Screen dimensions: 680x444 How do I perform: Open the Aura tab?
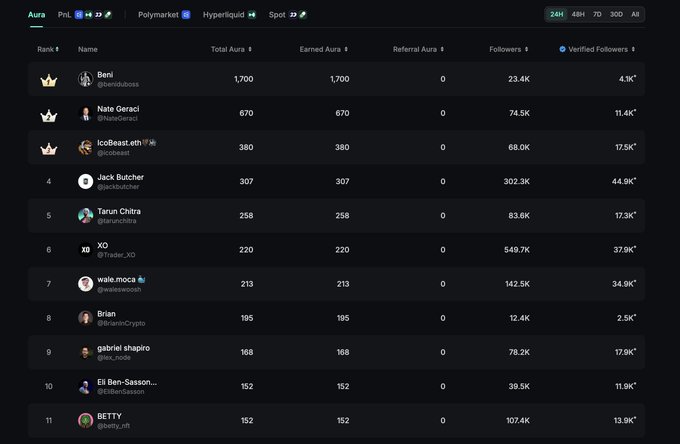(x=36, y=15)
